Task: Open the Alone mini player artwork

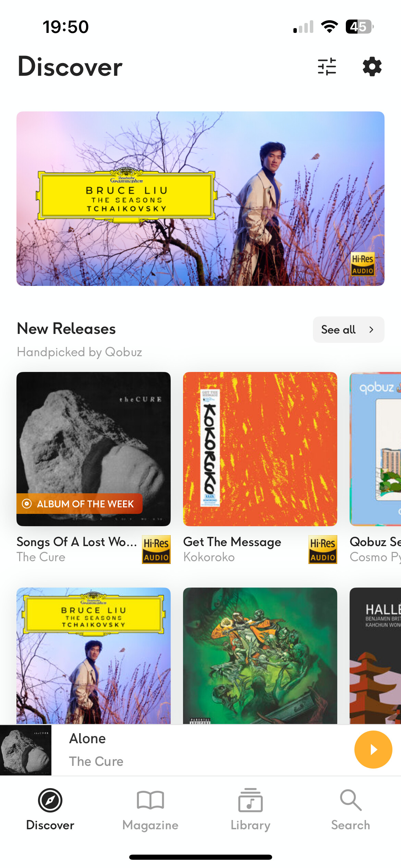Action: [26, 750]
